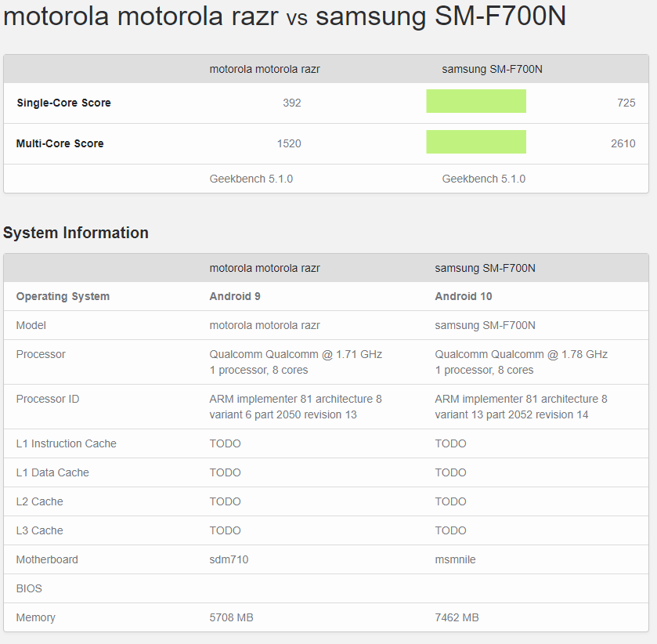Select the 5708 MB memory value
This screenshot has width=657, height=644.
[231, 617]
